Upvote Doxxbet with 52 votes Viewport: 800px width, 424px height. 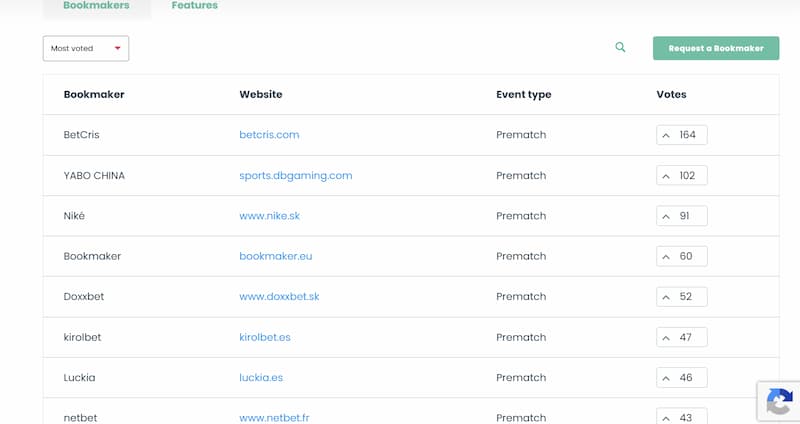tap(682, 296)
